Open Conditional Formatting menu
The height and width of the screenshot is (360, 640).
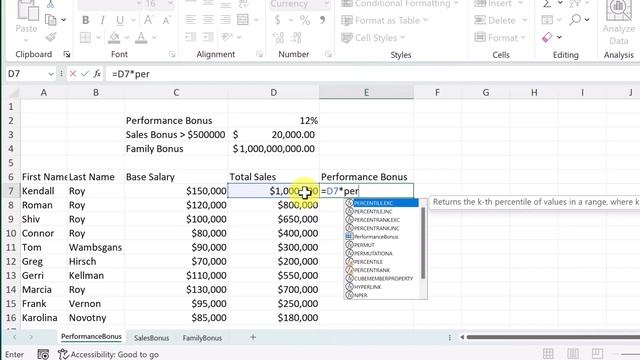click(x=400, y=4)
